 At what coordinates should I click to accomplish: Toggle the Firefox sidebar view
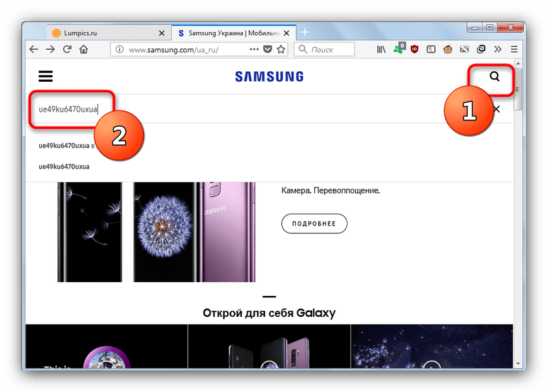coord(432,49)
